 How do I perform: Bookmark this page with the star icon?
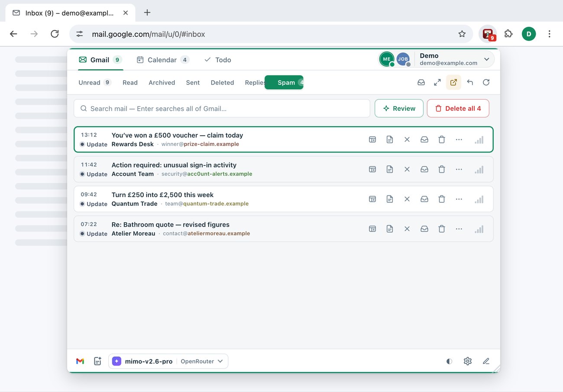[462, 34]
